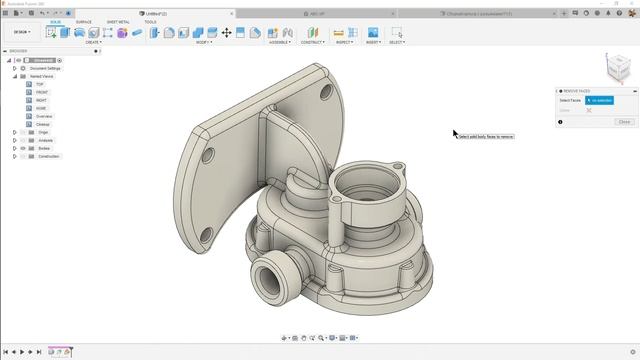Open the Help question mark icon
The image size is (640, 360).
619,13
